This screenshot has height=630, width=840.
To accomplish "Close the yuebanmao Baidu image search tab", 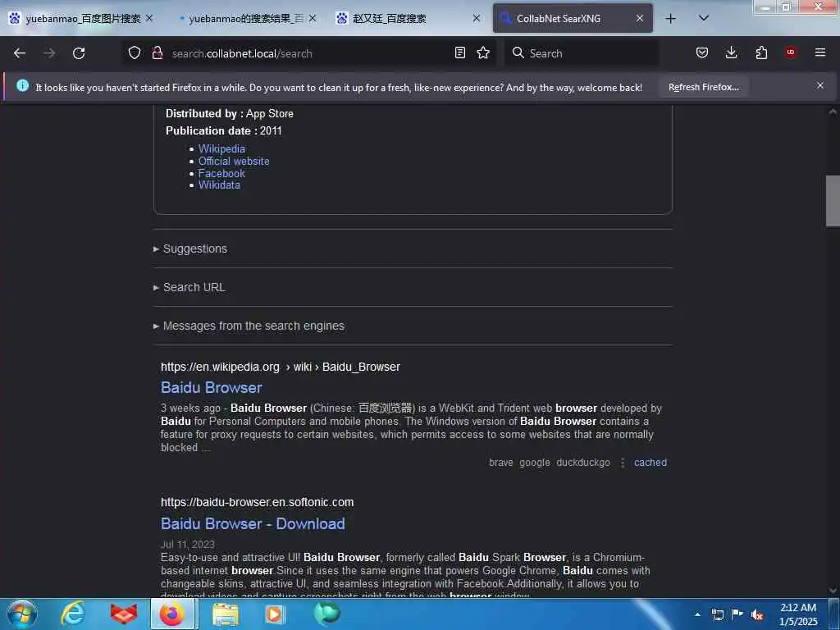I will (x=149, y=18).
